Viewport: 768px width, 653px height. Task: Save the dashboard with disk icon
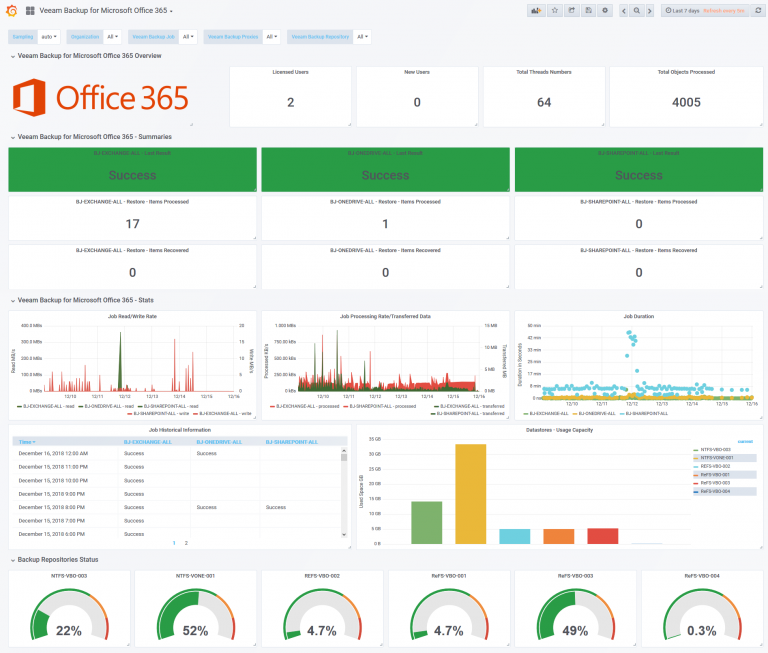click(589, 10)
